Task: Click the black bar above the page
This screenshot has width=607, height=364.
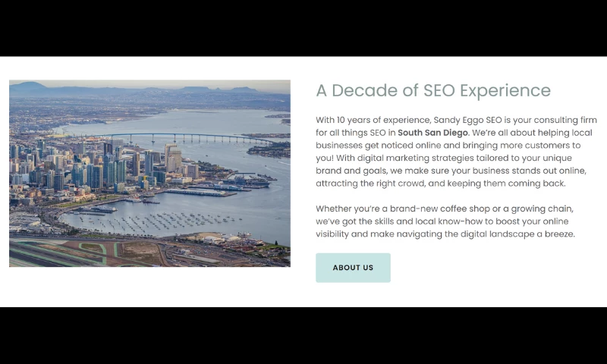Action: coord(303,28)
